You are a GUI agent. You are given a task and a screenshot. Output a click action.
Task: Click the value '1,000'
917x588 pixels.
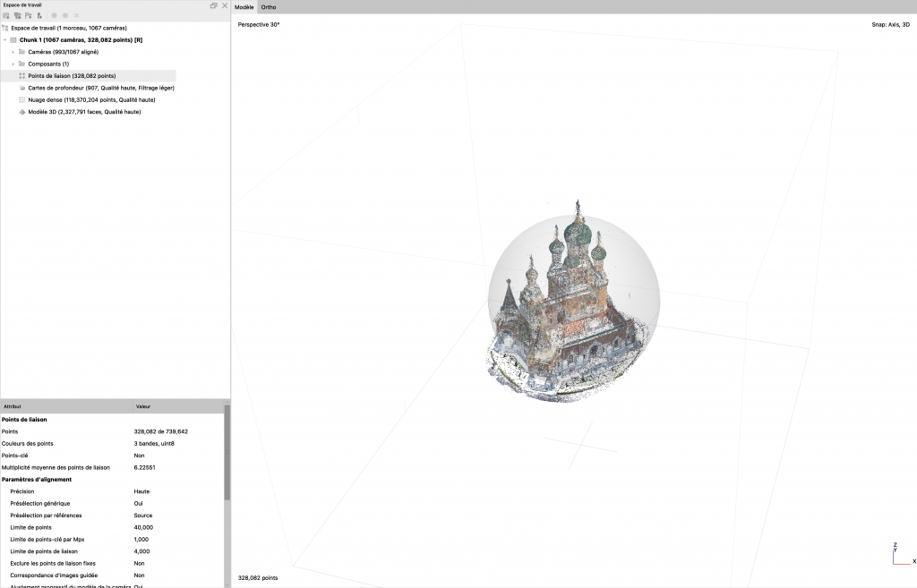(x=141, y=540)
